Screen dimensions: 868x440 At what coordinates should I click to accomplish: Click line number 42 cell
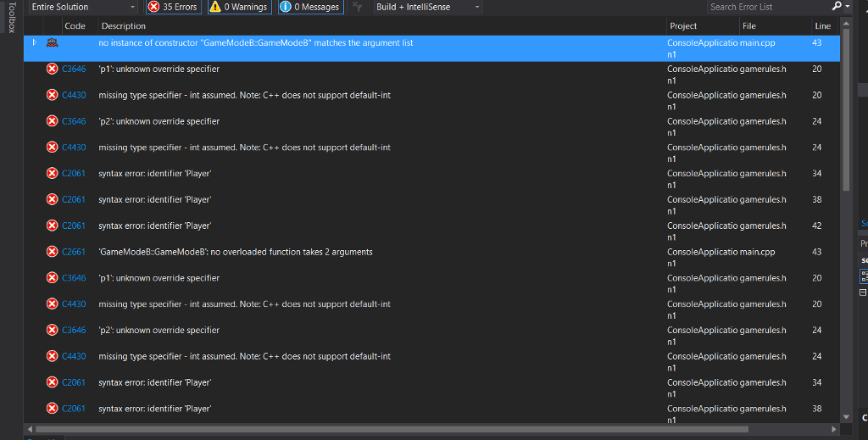816,226
